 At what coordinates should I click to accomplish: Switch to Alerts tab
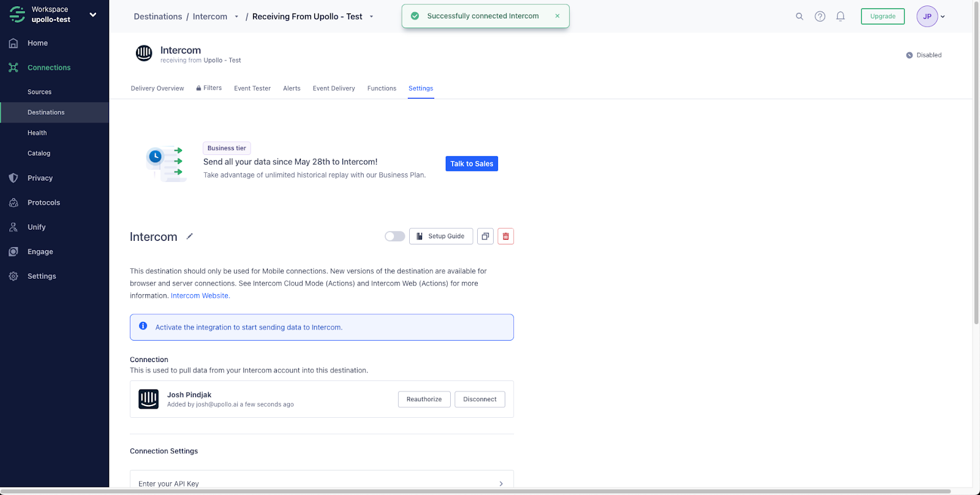[292, 88]
